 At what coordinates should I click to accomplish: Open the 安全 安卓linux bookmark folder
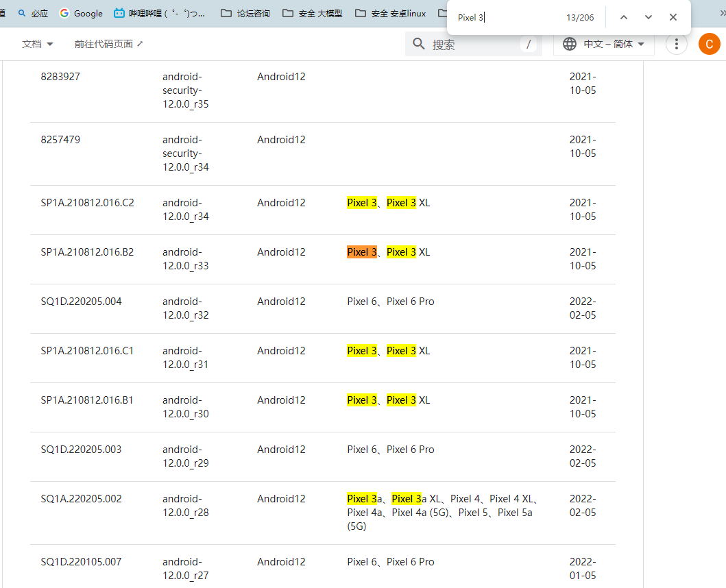[x=390, y=13]
